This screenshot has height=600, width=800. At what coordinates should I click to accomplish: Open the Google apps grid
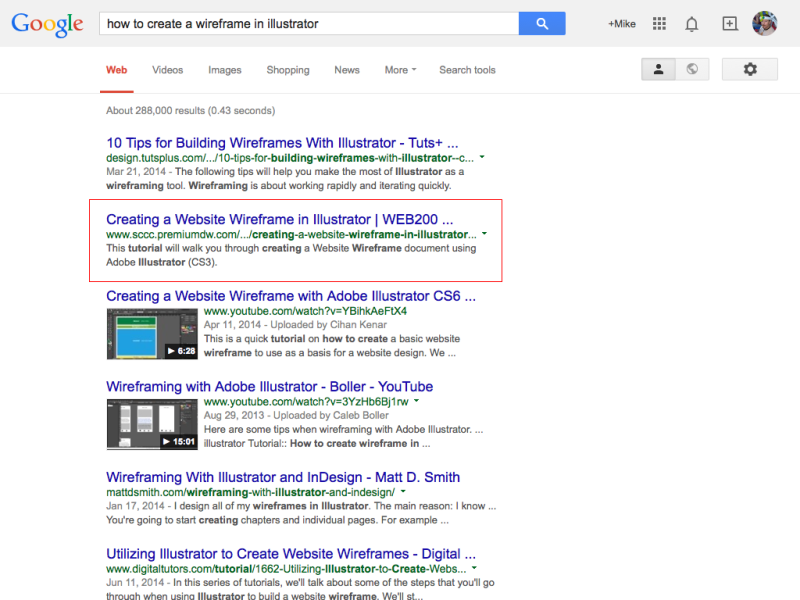pyautogui.click(x=659, y=23)
